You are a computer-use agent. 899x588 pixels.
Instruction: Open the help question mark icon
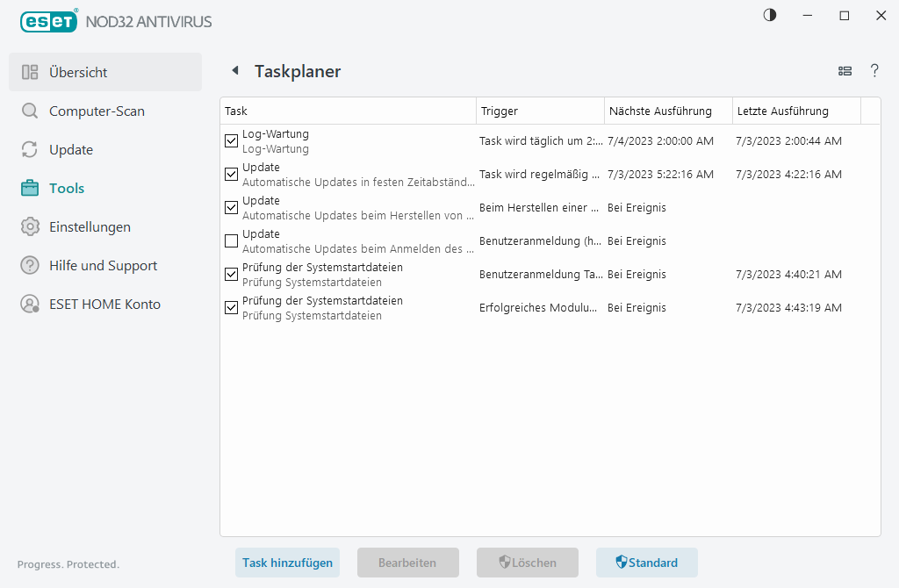[x=874, y=71]
